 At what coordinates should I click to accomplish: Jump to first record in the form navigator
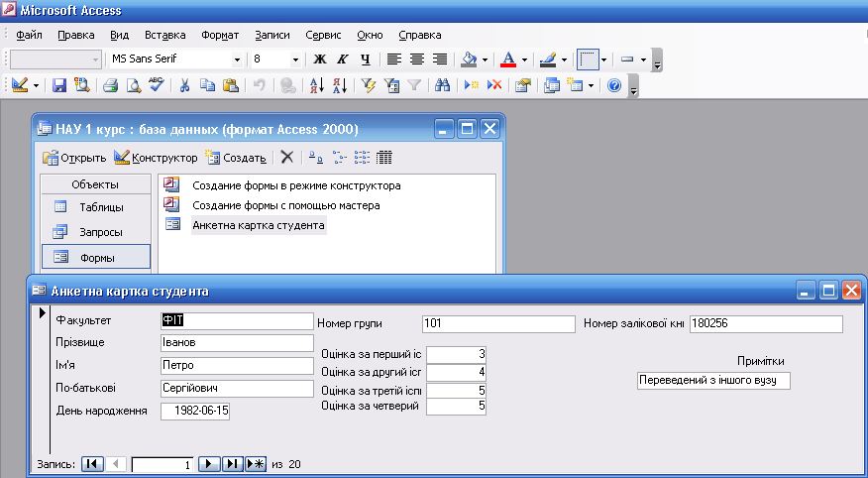[x=91, y=464]
